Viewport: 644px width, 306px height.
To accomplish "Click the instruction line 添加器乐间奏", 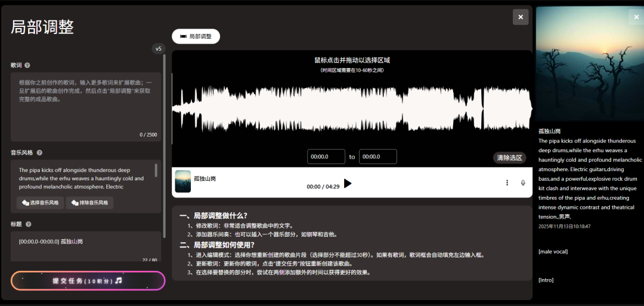I will coord(262,234).
